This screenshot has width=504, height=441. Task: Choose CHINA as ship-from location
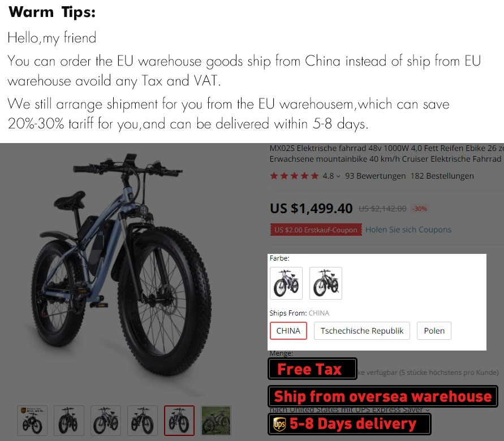click(288, 331)
